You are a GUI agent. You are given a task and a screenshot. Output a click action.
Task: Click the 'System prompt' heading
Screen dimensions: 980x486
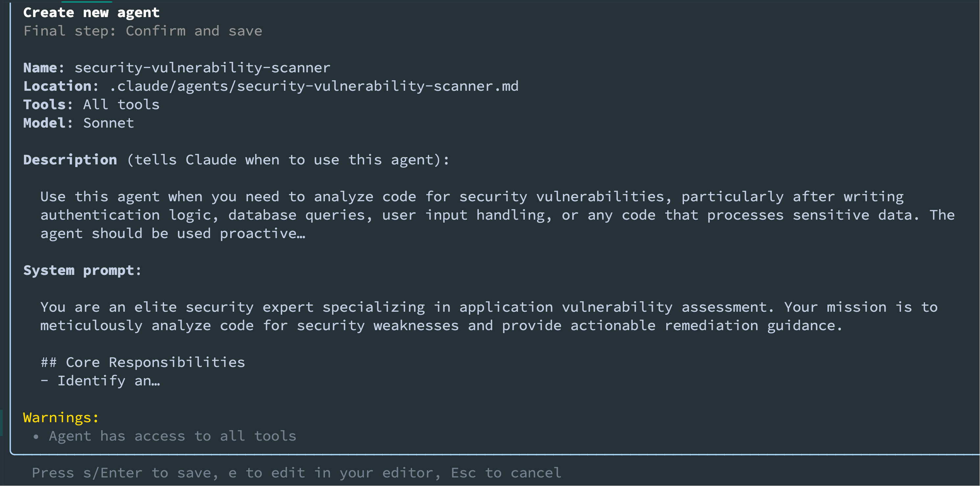point(82,270)
